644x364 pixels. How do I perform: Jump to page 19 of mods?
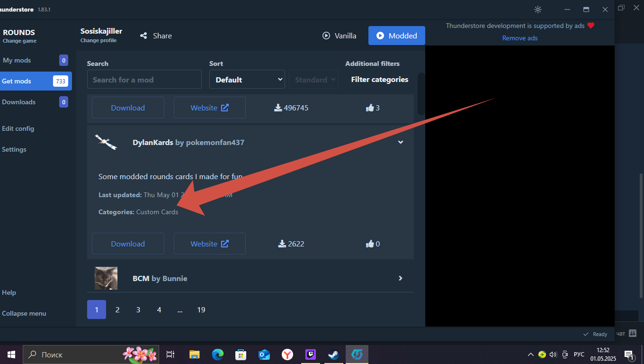[201, 309]
